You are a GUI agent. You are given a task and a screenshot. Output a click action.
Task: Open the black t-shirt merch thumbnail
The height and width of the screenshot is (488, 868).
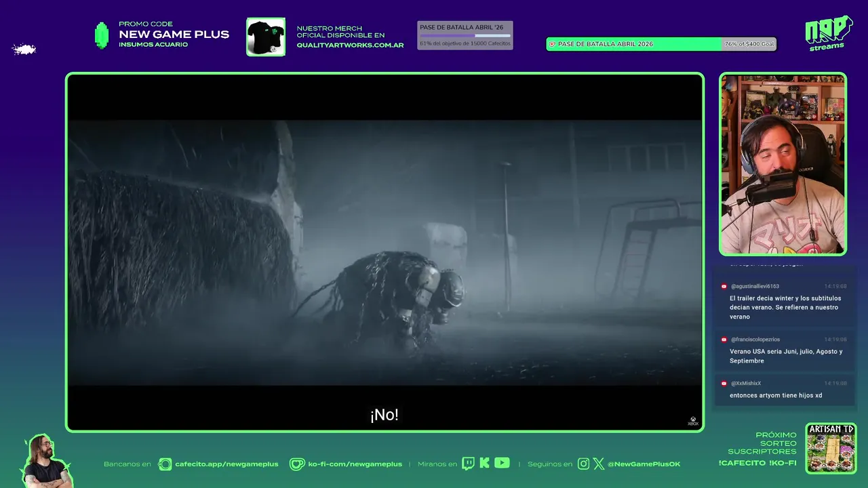click(266, 37)
